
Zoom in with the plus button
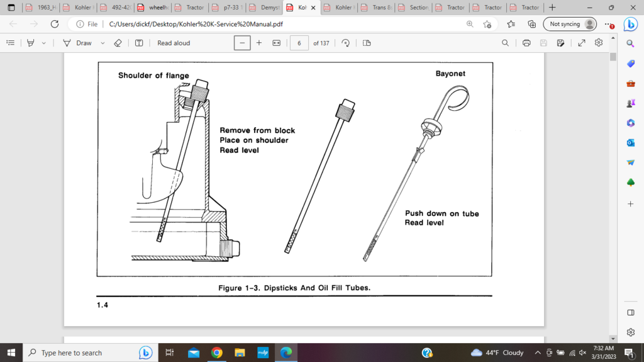(x=259, y=43)
